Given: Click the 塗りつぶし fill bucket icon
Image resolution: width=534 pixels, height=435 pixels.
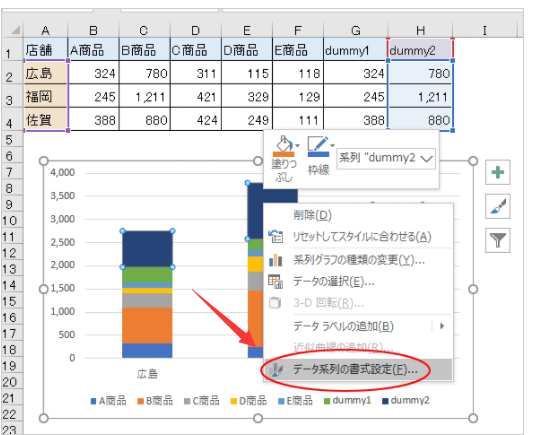Looking at the screenshot, I should [284, 146].
